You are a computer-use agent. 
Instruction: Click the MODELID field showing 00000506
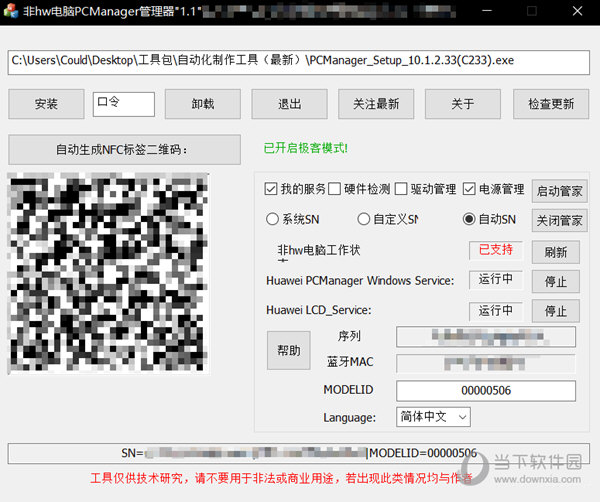click(x=486, y=391)
